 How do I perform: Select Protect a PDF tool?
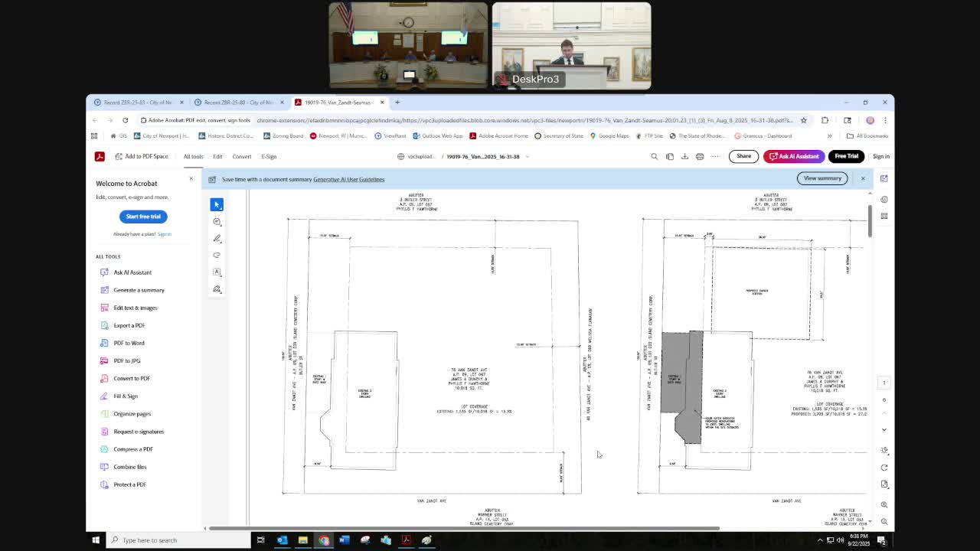[129, 484]
